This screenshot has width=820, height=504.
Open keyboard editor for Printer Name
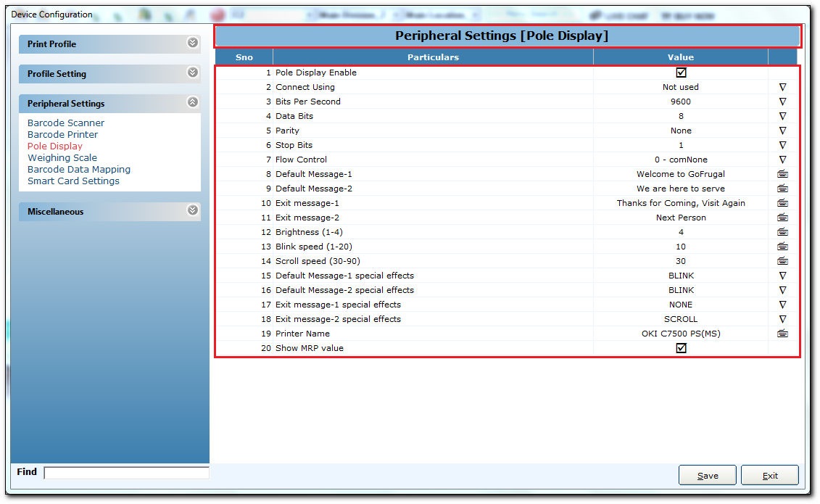click(x=782, y=334)
